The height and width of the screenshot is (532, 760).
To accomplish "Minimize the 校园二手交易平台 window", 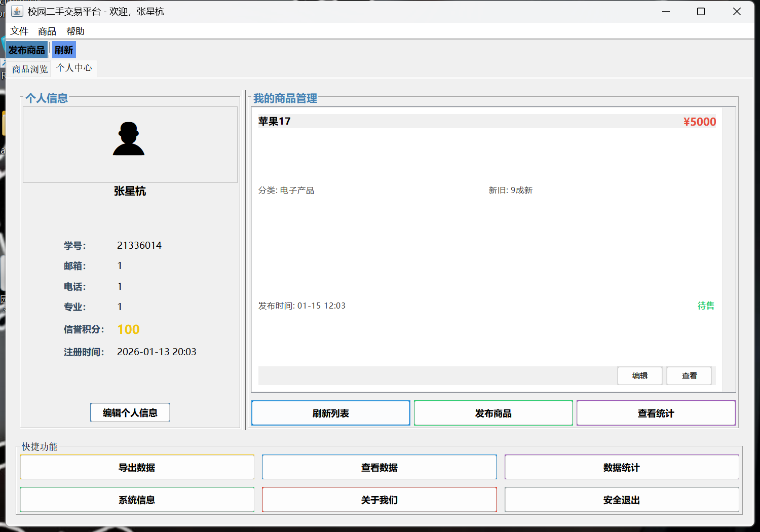I will click(x=666, y=11).
